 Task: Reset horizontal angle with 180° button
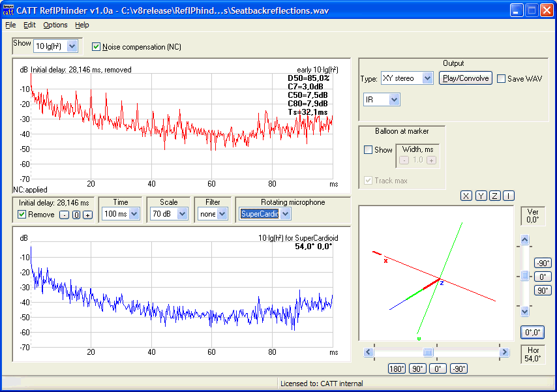click(x=397, y=369)
